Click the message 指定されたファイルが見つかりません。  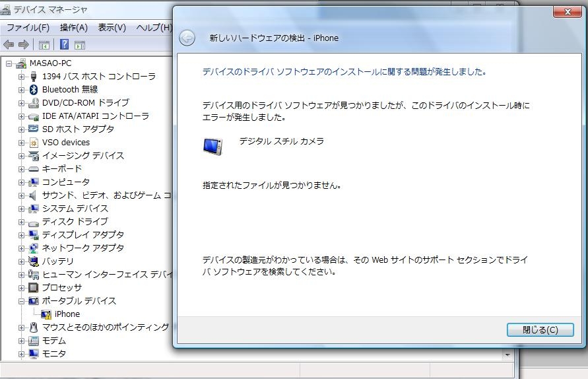(272, 186)
